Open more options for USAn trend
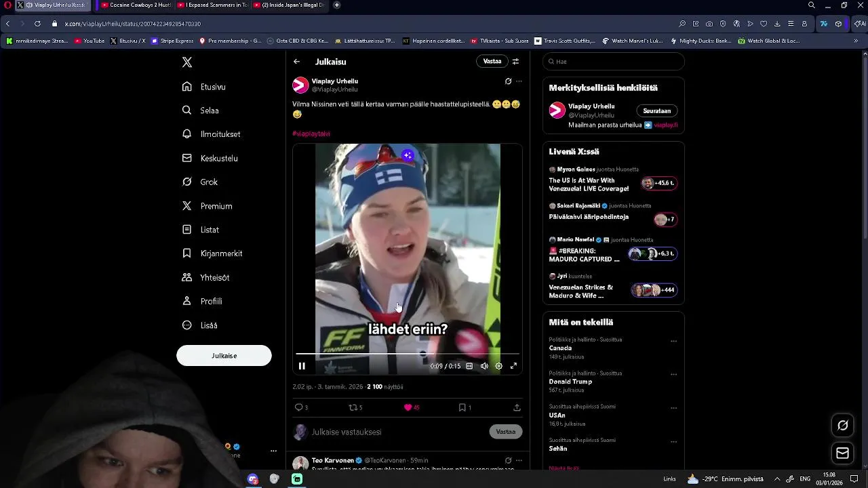Image resolution: width=868 pixels, height=488 pixels. point(673,408)
